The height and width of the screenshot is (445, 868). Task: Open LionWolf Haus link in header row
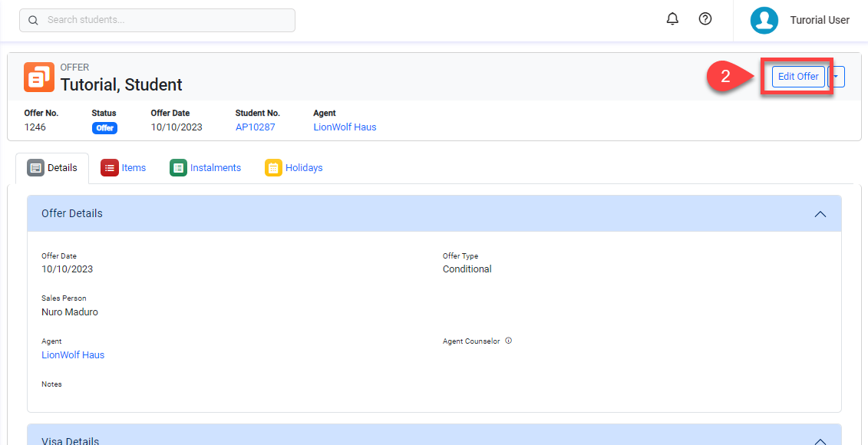tap(345, 127)
